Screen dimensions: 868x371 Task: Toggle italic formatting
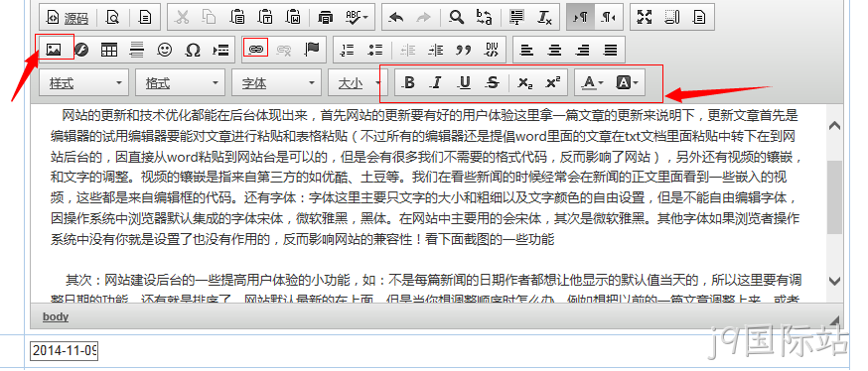tap(437, 83)
